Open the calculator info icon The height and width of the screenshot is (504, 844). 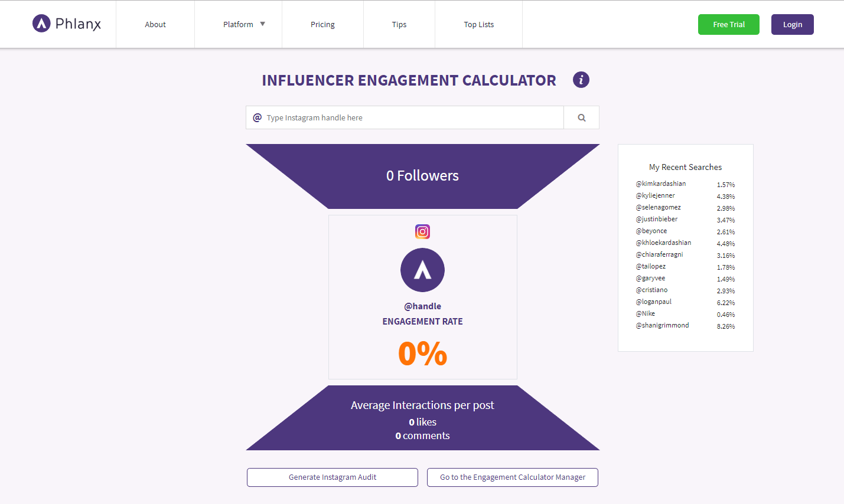581,80
